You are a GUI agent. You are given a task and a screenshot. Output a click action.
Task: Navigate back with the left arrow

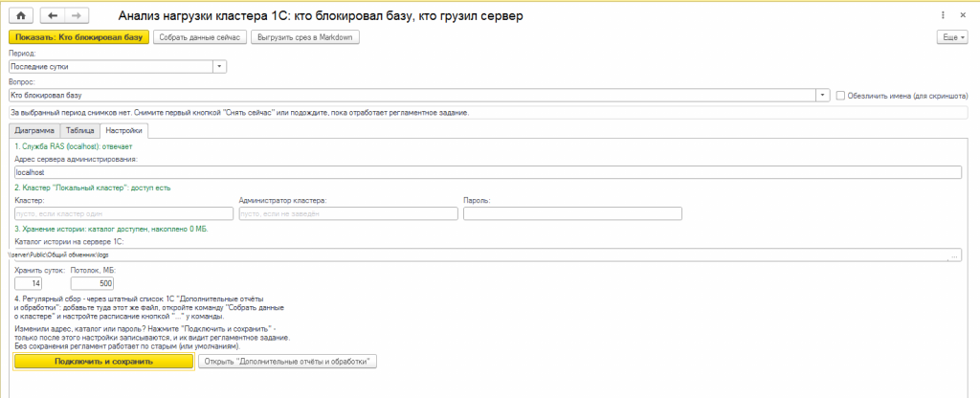pyautogui.click(x=53, y=15)
